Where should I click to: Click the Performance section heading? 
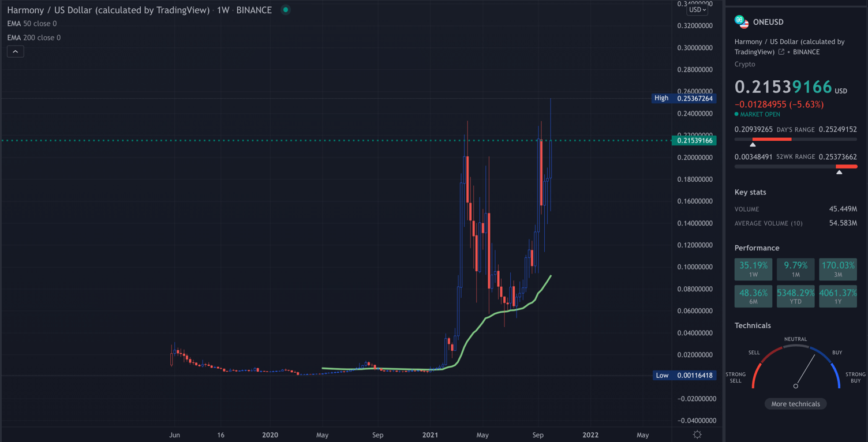[x=757, y=248]
